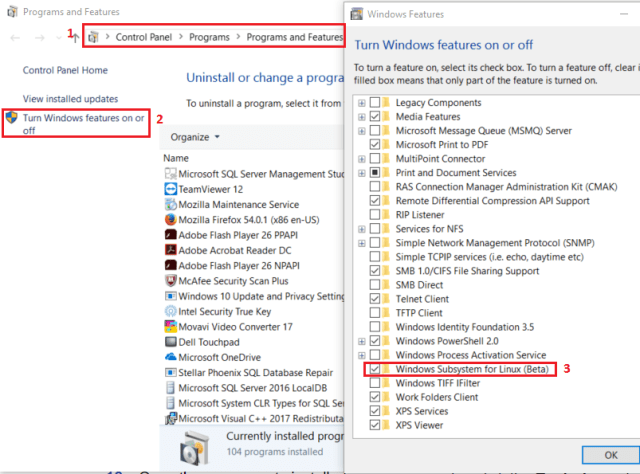Select the TeamViewer 12 program icon
The width and height of the screenshot is (640, 474).
pos(170,189)
